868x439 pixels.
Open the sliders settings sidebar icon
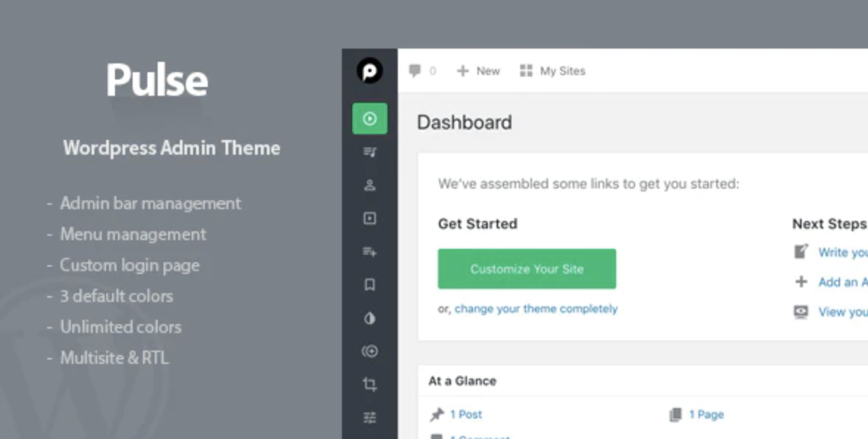tap(370, 418)
